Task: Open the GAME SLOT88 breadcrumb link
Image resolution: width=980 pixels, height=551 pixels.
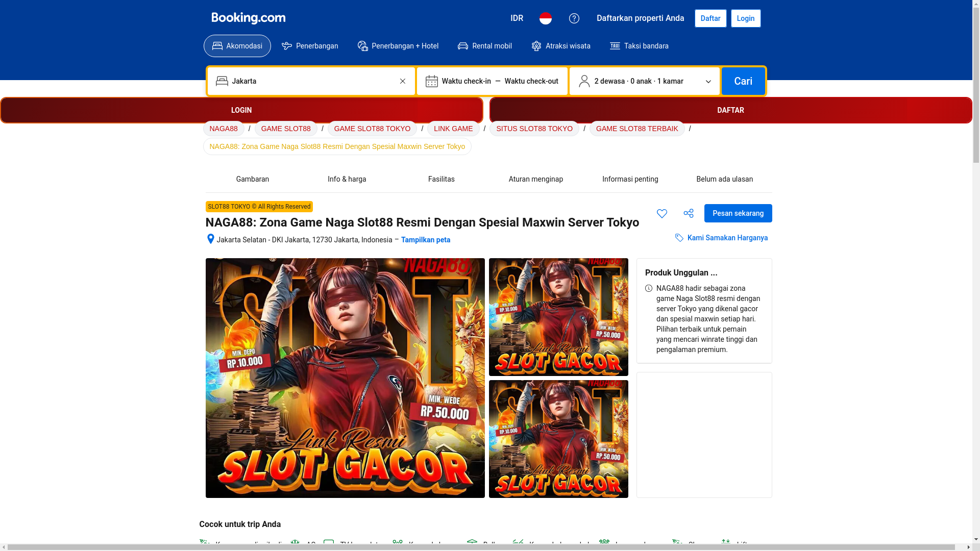Action: [x=286, y=129]
